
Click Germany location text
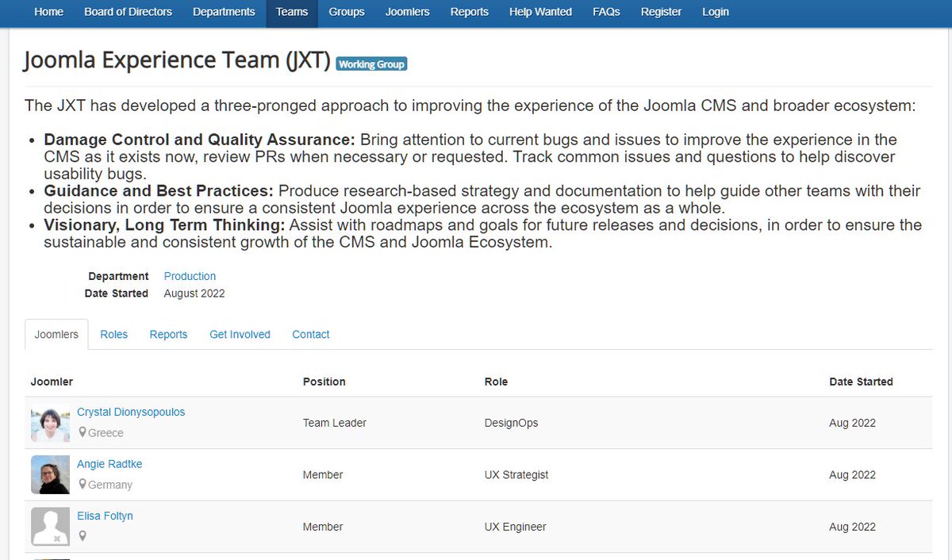[x=110, y=485]
